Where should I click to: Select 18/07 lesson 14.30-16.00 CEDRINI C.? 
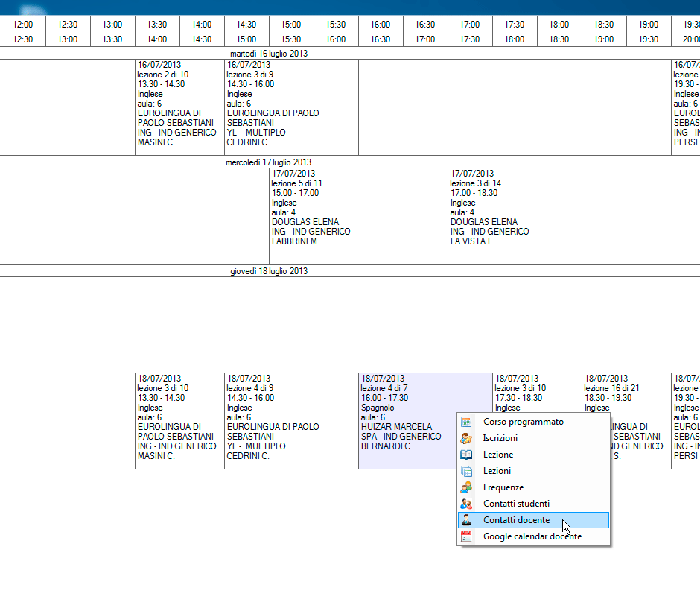pos(291,421)
